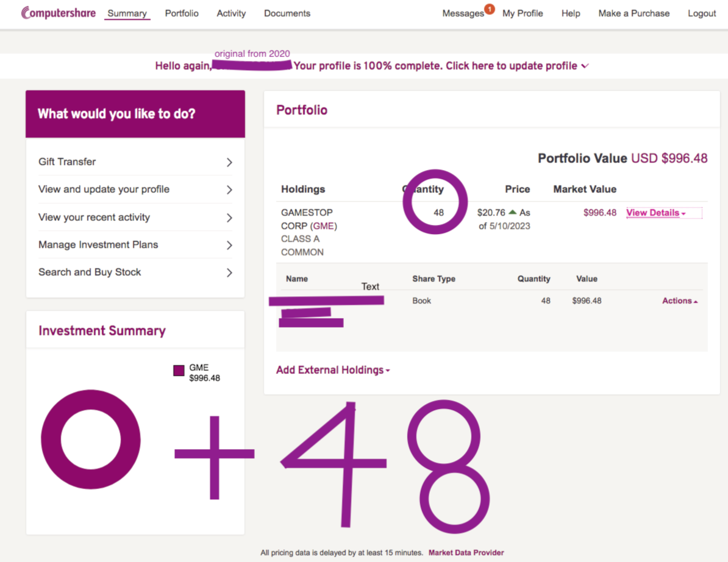Click the Logout link

tap(702, 13)
